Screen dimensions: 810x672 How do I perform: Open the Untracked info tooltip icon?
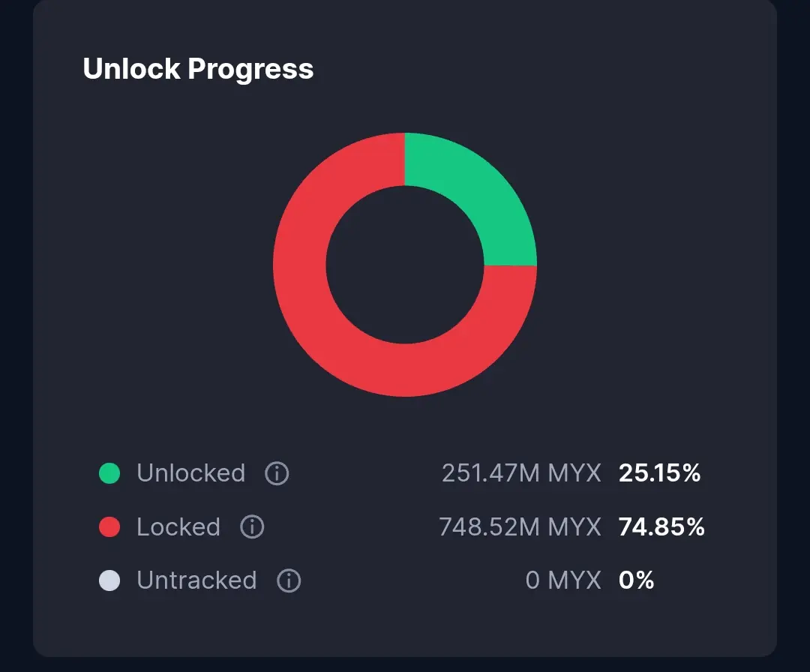pyautogui.click(x=289, y=580)
